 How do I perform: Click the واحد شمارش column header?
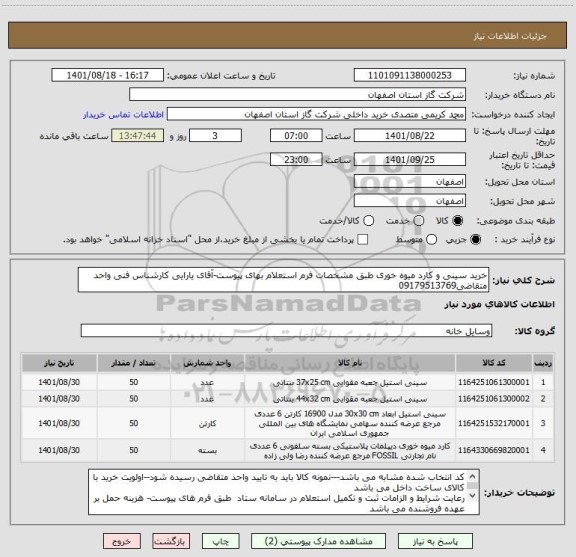[x=207, y=363]
